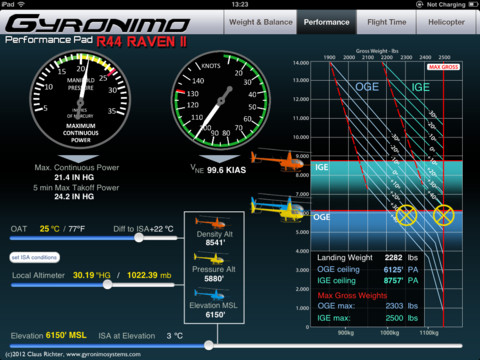Open the Weight & Balance tab

pos(260,22)
